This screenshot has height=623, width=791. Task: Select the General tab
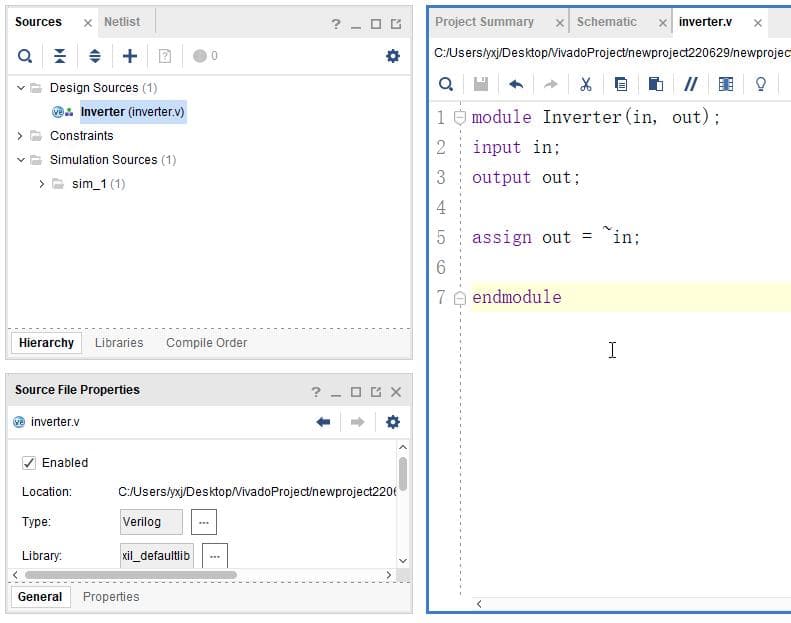point(40,597)
